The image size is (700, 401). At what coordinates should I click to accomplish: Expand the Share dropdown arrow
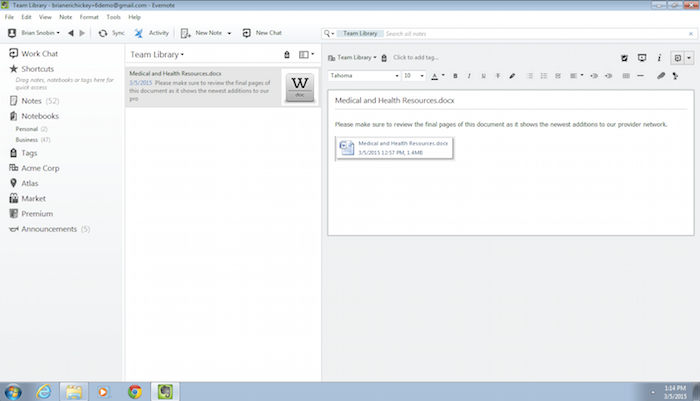pos(689,58)
